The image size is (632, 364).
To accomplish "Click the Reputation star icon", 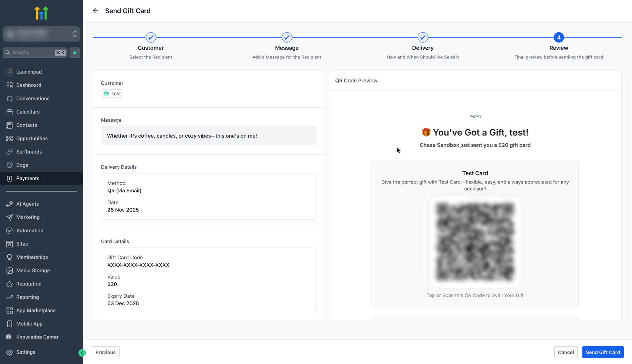I will (10, 284).
